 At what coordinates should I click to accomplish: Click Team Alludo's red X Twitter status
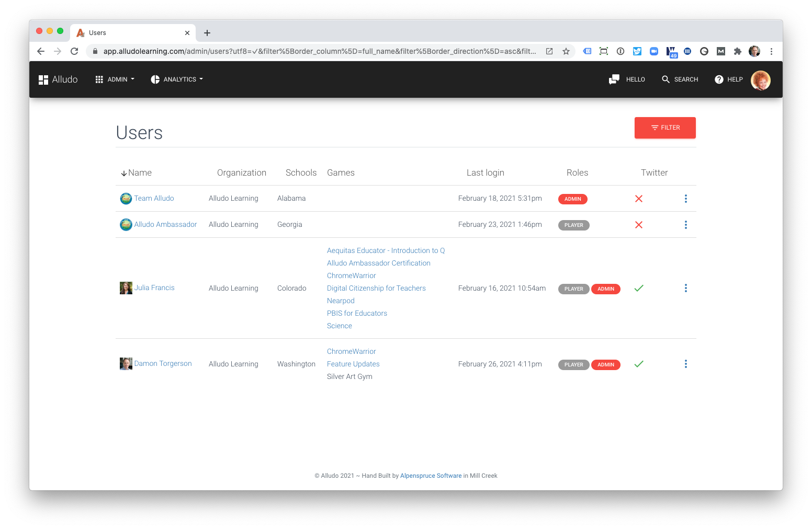639,199
